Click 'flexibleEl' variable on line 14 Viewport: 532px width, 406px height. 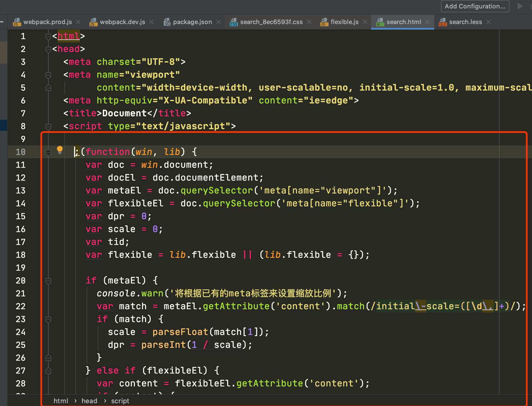tap(136, 203)
